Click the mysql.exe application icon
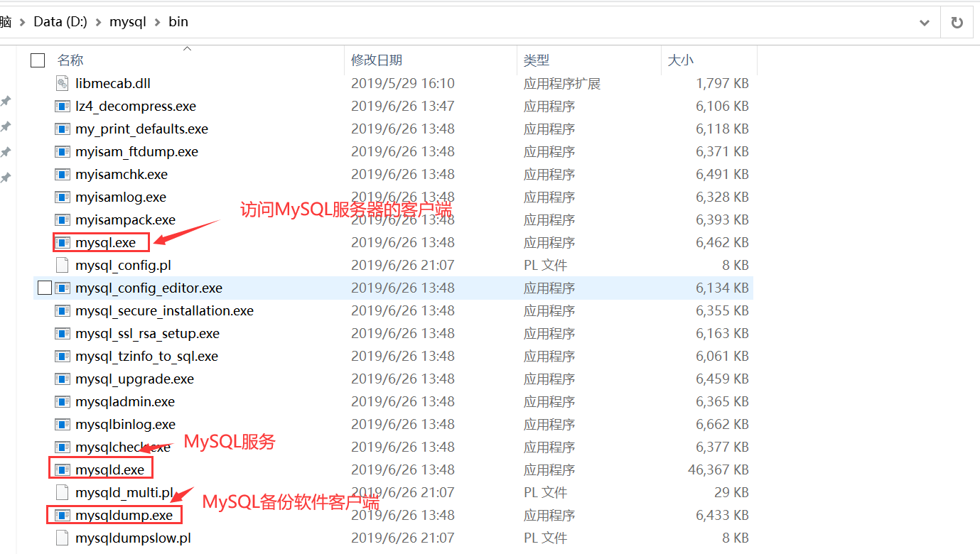 [63, 242]
